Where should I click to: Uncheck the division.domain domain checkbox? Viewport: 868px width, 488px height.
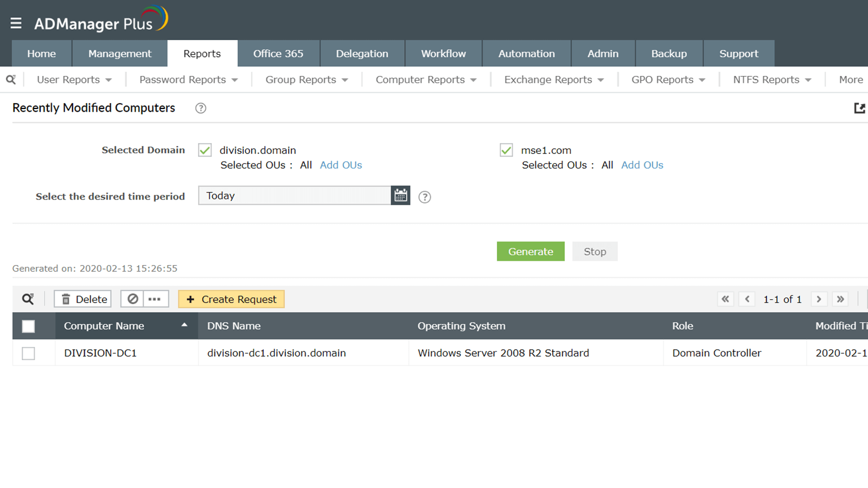(205, 150)
